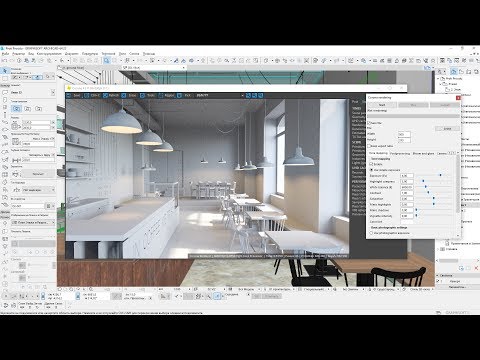Click Refresh in the Corona VFB toolbar
This screenshot has height=360, width=480.
pos(111,95)
